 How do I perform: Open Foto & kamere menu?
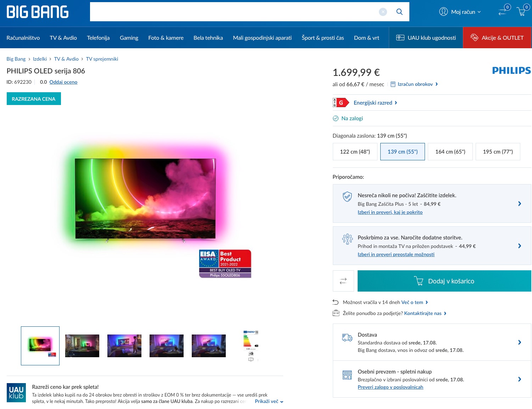pyautogui.click(x=166, y=38)
